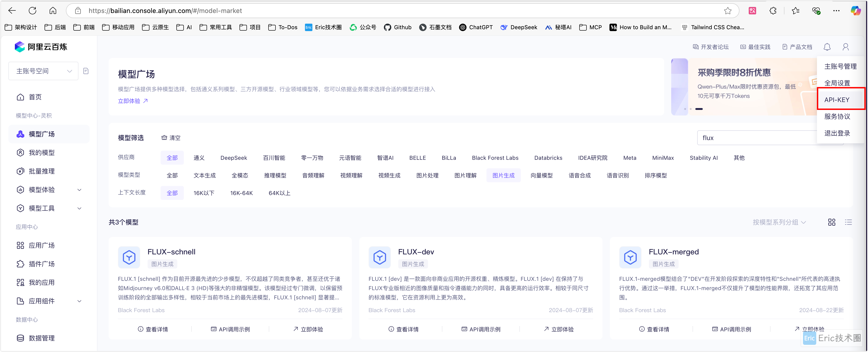Open 批量推理 in the sidebar
The height and width of the screenshot is (352, 868).
click(49, 171)
